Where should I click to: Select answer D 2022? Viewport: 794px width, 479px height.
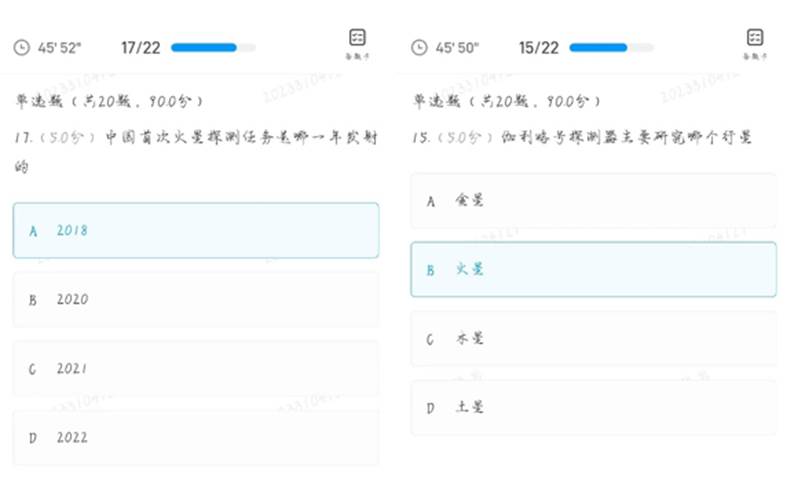195,437
